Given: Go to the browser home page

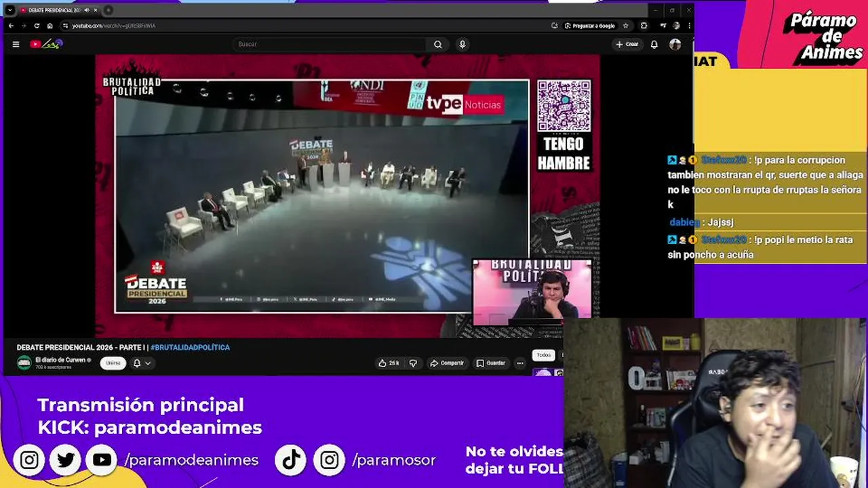Looking at the screenshot, I should click(x=50, y=26).
